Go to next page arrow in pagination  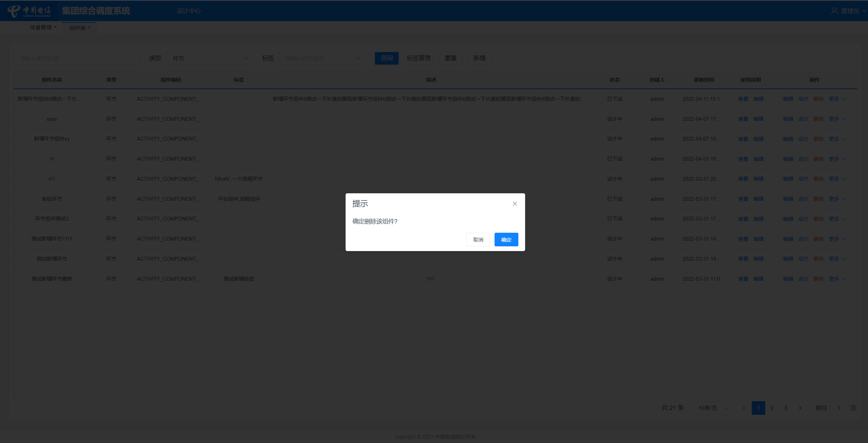click(x=800, y=408)
